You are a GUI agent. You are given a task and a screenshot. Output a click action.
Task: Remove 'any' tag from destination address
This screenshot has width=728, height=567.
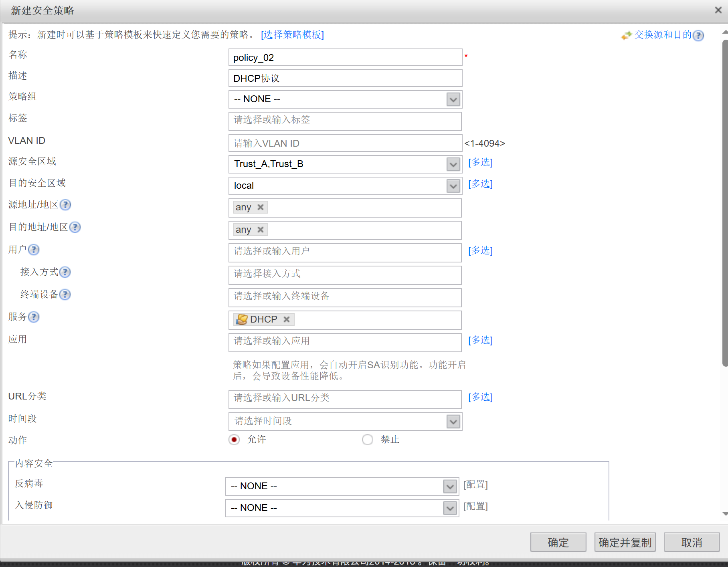click(x=261, y=230)
